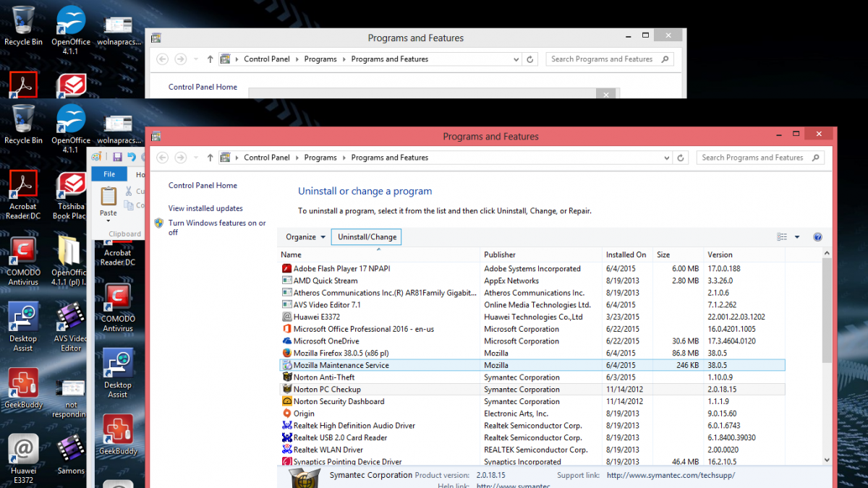The width and height of the screenshot is (868, 488).
Task: Click the Uninstall/Change button
Action: pos(367,237)
